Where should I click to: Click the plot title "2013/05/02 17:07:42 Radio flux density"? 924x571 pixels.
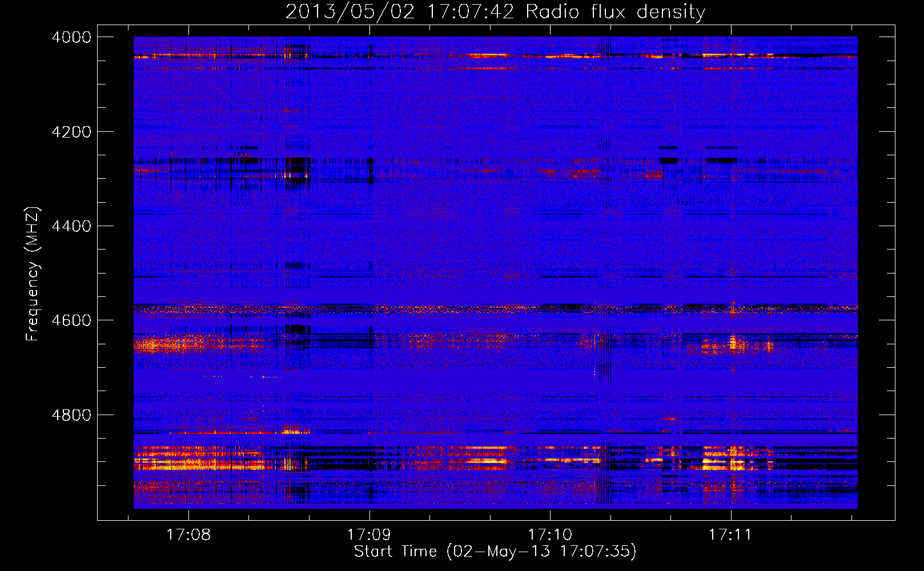[495, 11]
